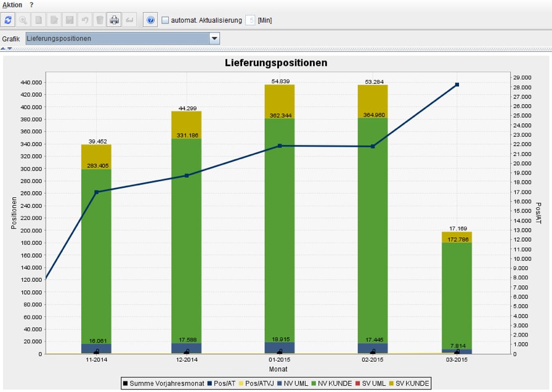Click the green NV KUNDE bar for 01-2015
The image size is (552, 392).
(280, 231)
